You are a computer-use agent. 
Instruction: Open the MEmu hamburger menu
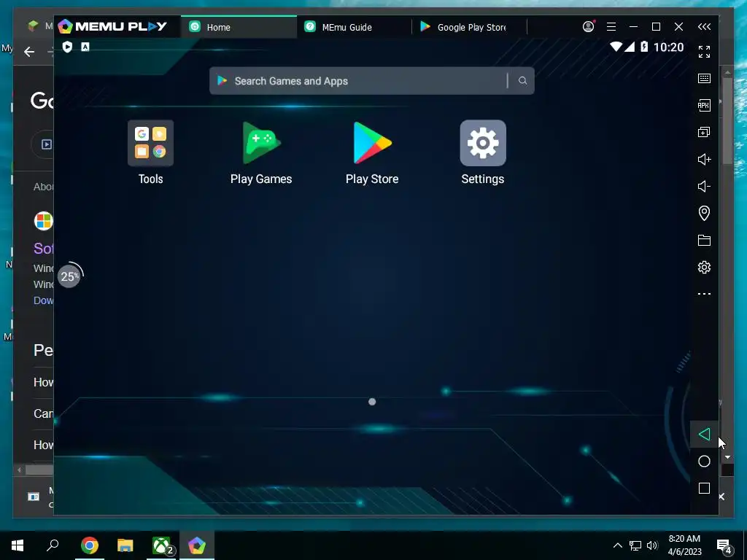pos(611,27)
